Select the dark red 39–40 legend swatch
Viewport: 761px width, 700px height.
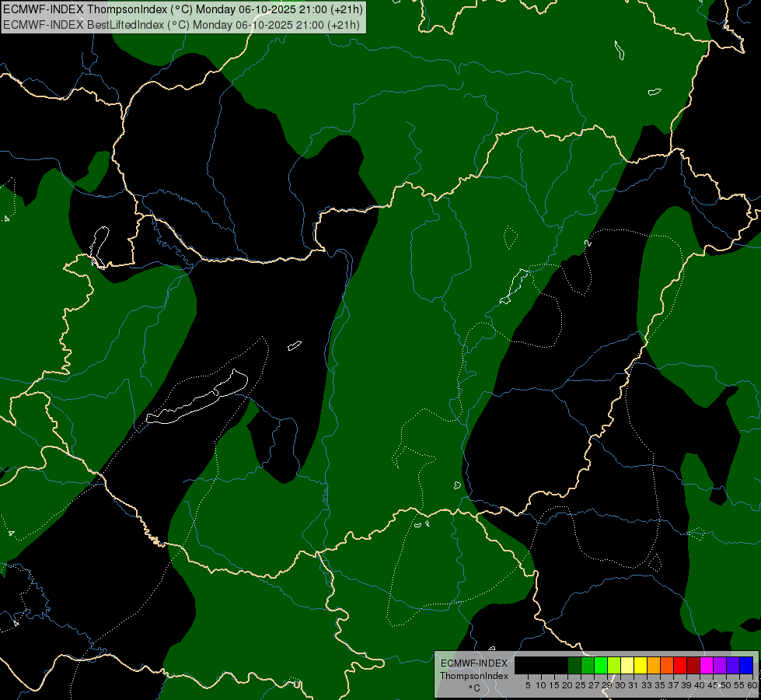point(693,665)
